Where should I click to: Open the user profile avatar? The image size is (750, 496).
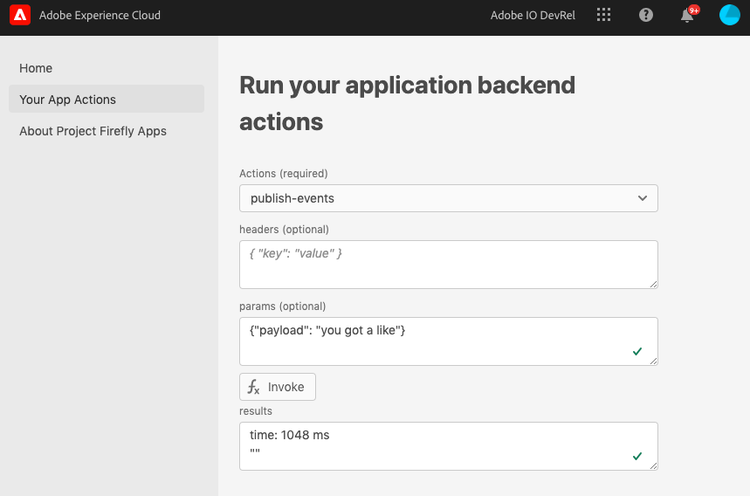(x=729, y=16)
